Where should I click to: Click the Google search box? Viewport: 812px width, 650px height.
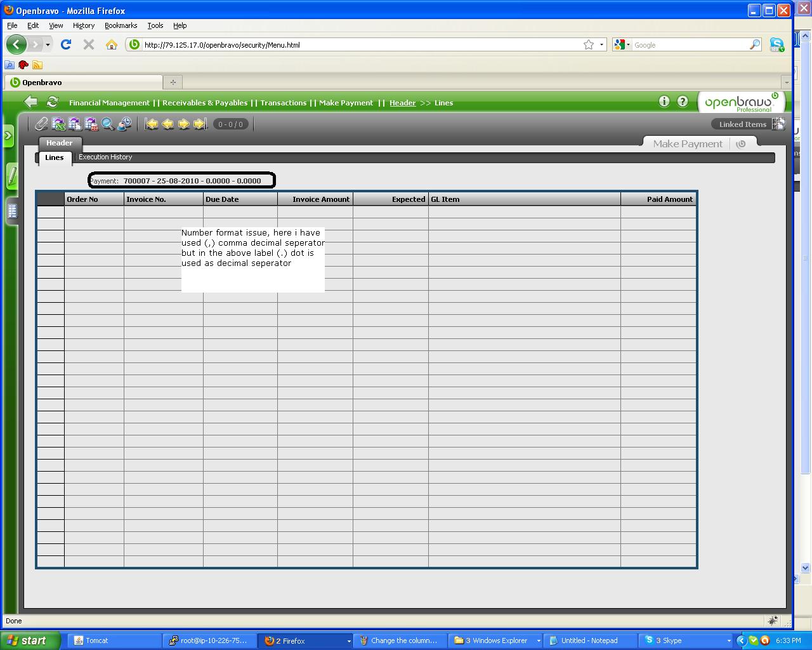coord(690,45)
